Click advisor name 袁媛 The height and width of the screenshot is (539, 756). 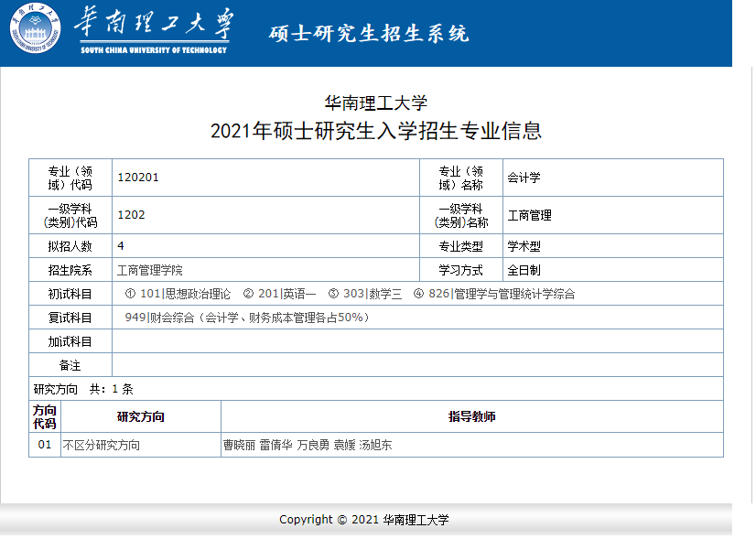tap(344, 445)
